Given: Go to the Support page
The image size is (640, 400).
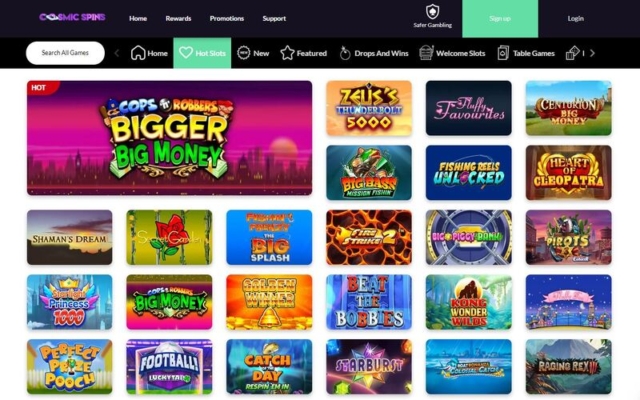Looking at the screenshot, I should [x=274, y=18].
